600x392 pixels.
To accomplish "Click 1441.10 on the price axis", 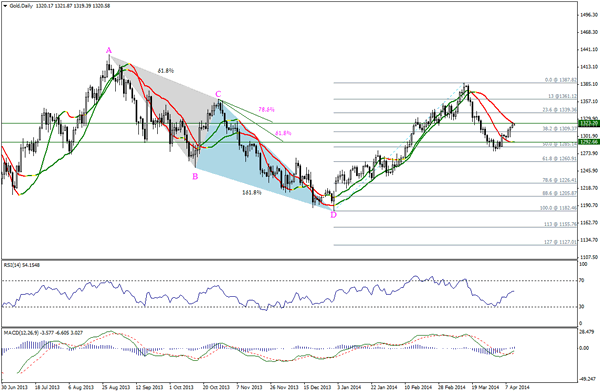I will pos(589,49).
